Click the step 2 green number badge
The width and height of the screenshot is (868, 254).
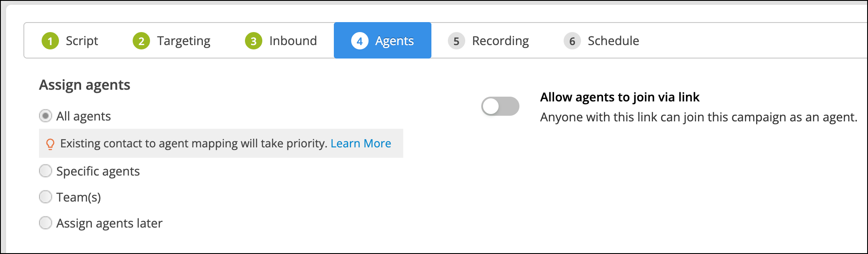click(141, 41)
